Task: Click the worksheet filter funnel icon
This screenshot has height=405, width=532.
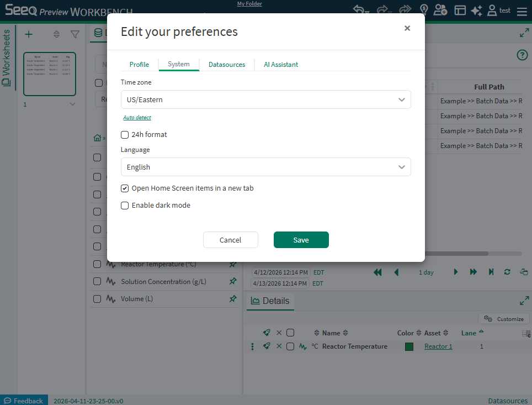Action: (75, 34)
